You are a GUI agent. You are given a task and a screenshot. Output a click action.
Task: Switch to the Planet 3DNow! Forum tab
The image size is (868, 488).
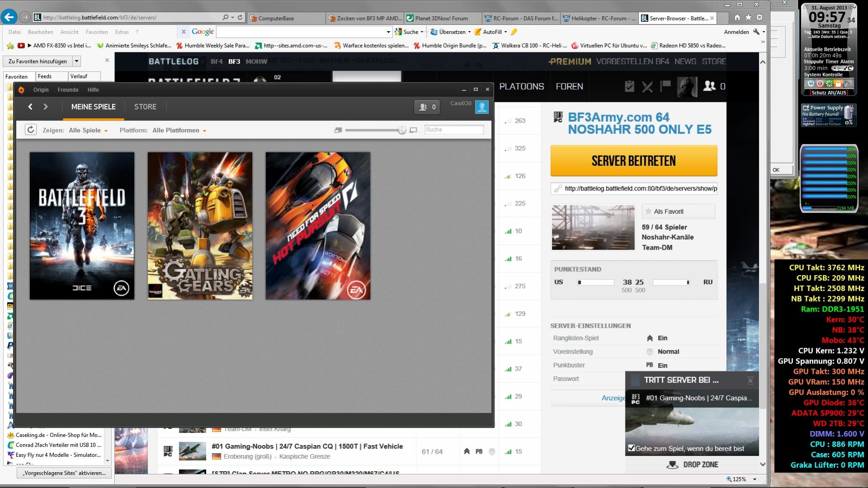coord(442,18)
